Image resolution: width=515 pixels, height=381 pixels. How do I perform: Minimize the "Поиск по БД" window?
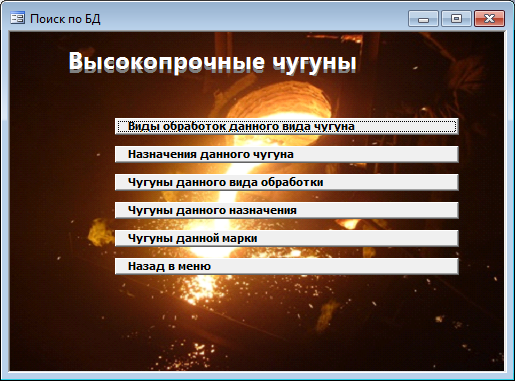click(x=423, y=18)
